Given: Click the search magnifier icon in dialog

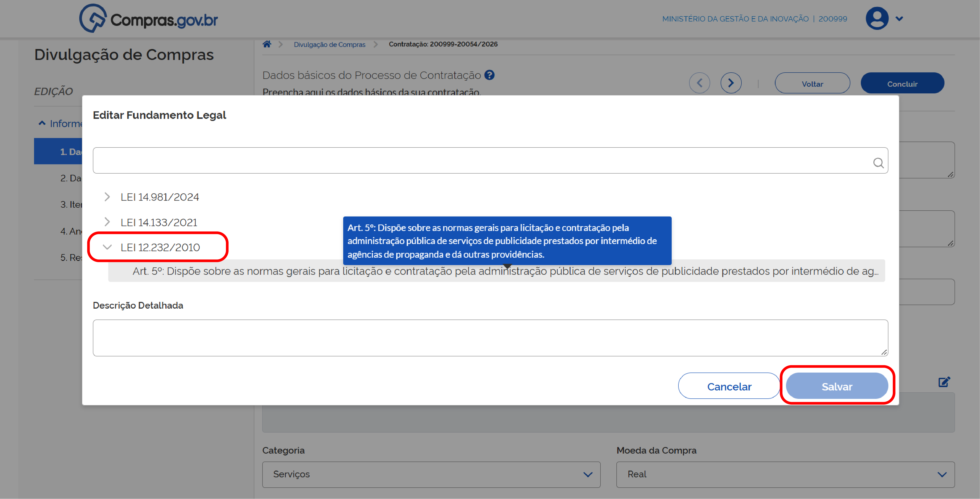Looking at the screenshot, I should click(x=878, y=163).
